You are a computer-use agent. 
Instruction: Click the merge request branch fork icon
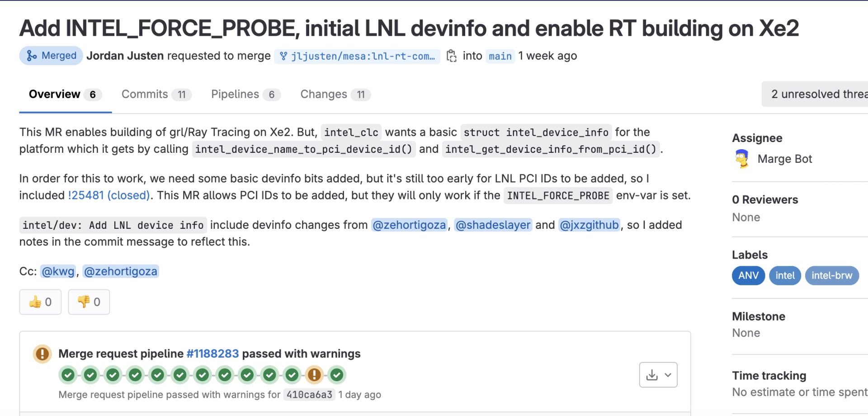pos(284,56)
